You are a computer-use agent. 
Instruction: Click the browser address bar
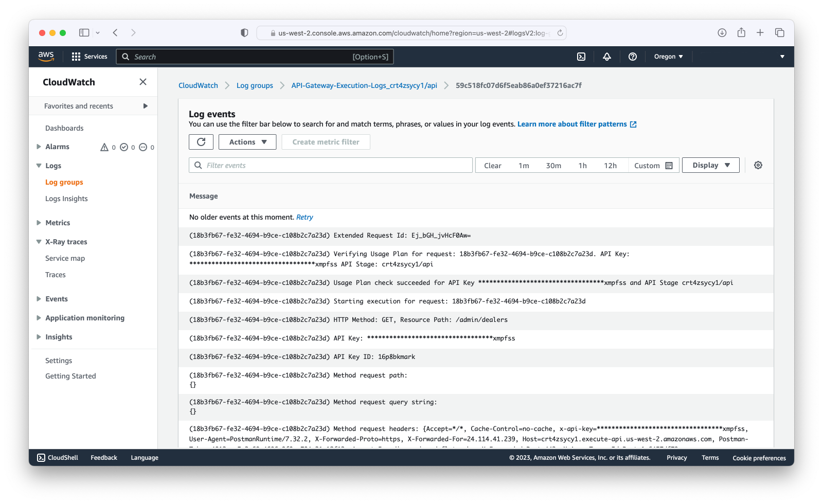pyautogui.click(x=411, y=33)
